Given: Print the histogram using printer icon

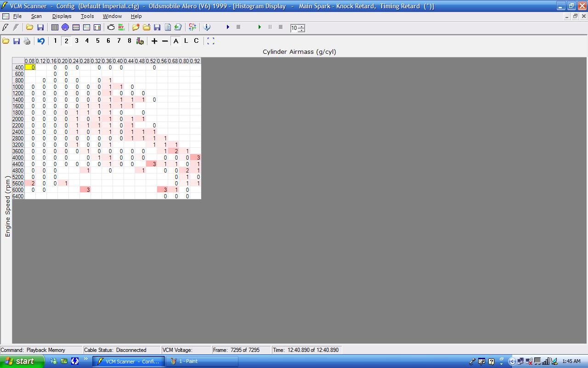Looking at the screenshot, I should (x=27, y=41).
